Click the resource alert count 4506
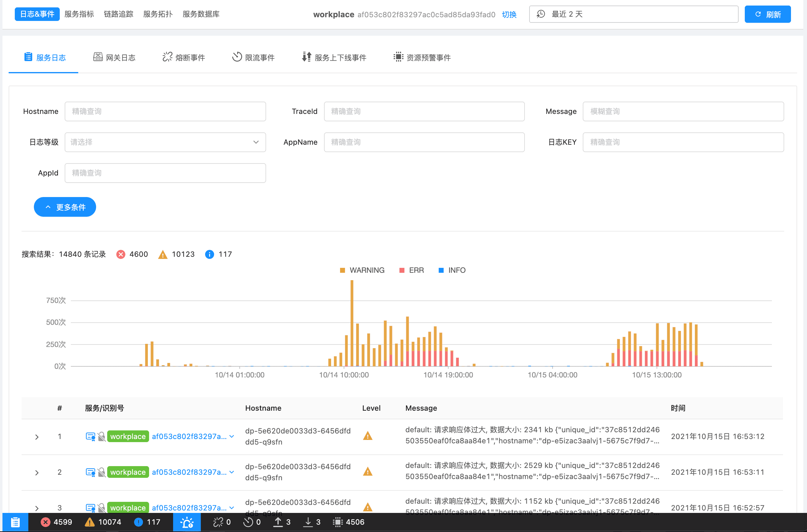This screenshot has width=807, height=532. pyautogui.click(x=349, y=522)
